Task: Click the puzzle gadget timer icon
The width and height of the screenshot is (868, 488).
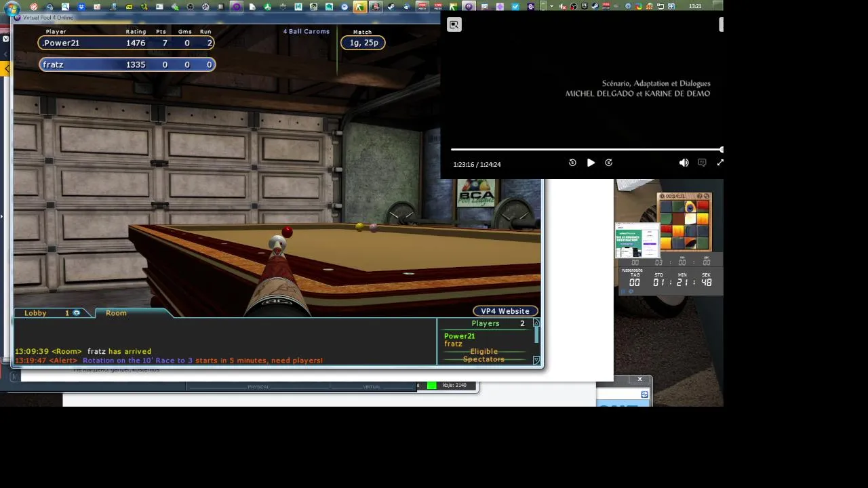Action: [x=663, y=196]
